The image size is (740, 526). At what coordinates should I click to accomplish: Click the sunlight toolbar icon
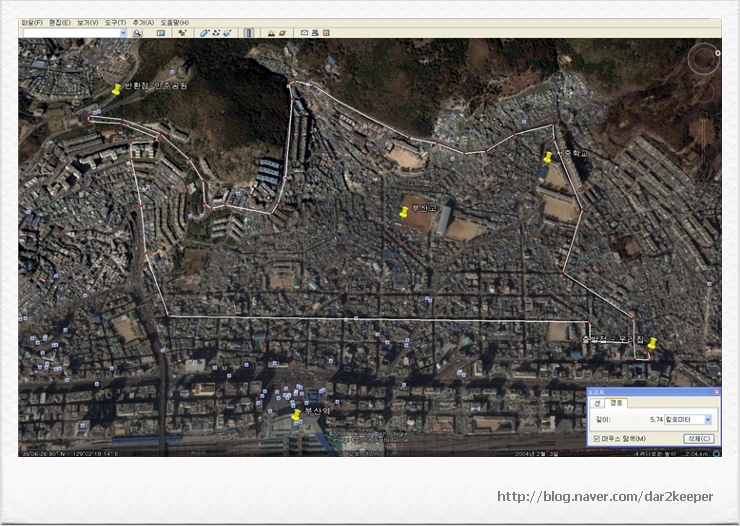(270, 33)
